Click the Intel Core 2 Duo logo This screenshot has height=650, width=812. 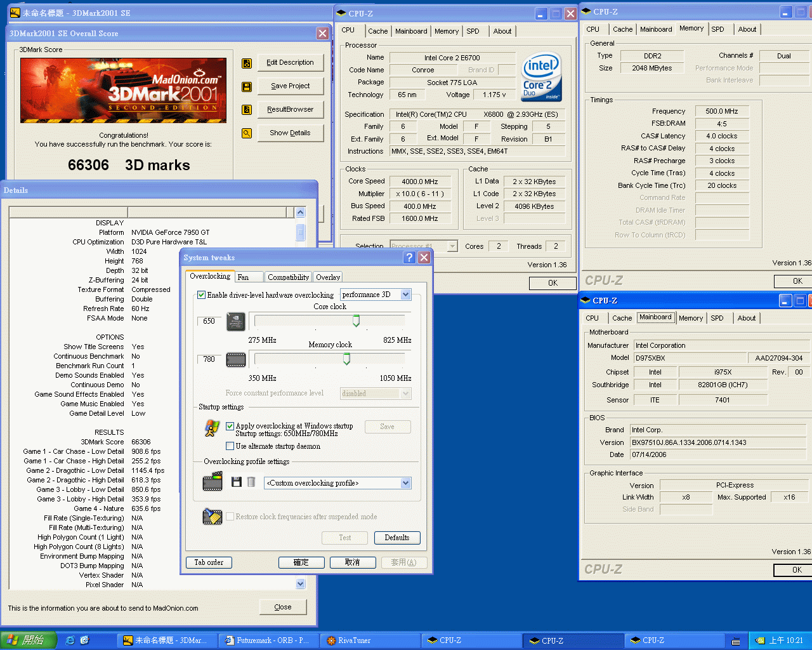pyautogui.click(x=541, y=76)
